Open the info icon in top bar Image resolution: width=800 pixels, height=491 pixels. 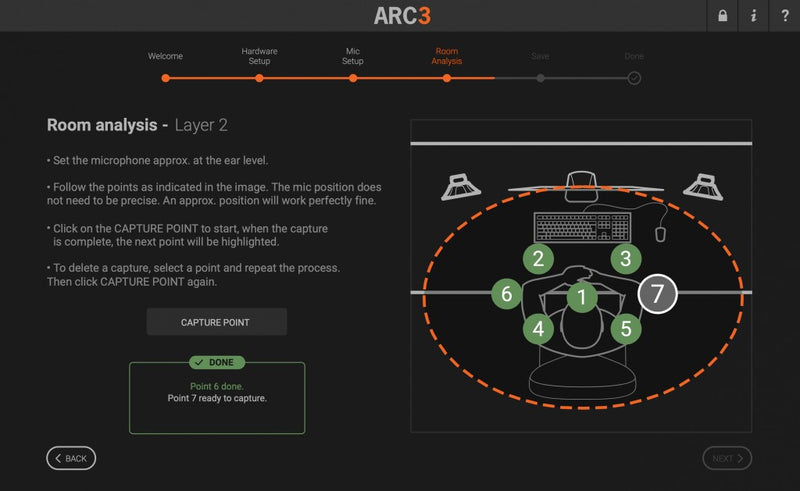click(x=754, y=16)
